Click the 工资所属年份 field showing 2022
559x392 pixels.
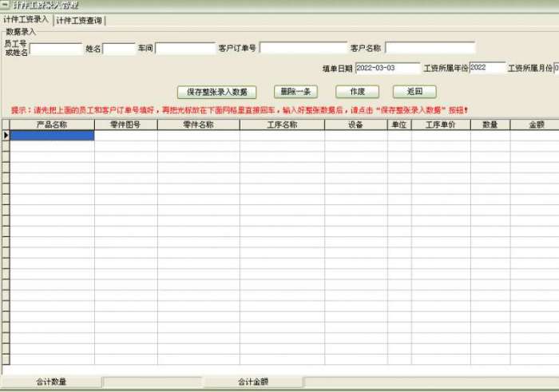coord(487,68)
